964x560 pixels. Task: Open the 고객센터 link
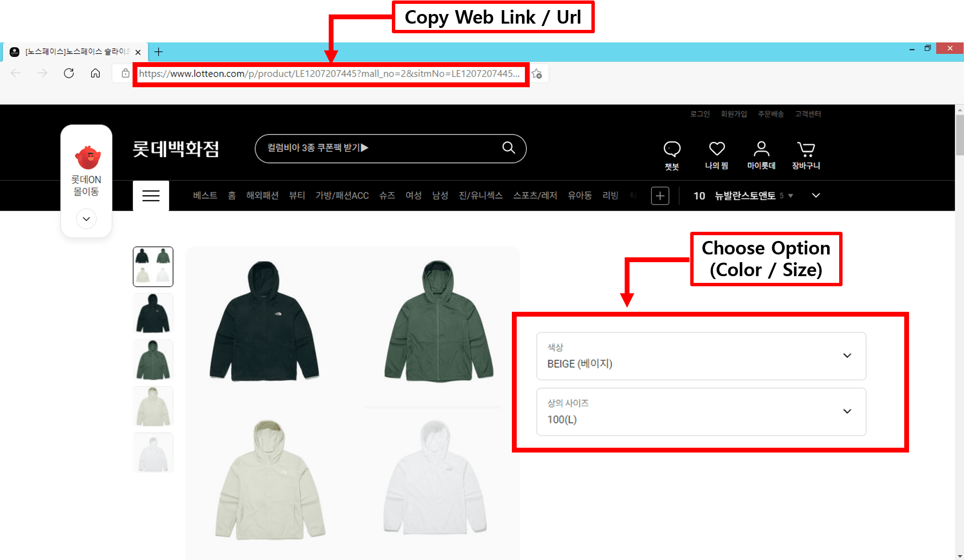pyautogui.click(x=808, y=114)
